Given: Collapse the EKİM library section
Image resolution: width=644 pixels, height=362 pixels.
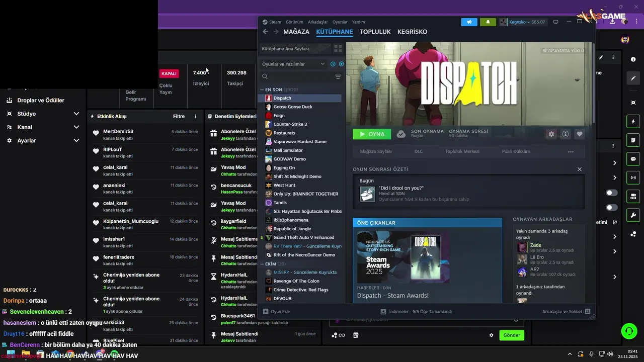Looking at the screenshot, I should [x=262, y=264].
